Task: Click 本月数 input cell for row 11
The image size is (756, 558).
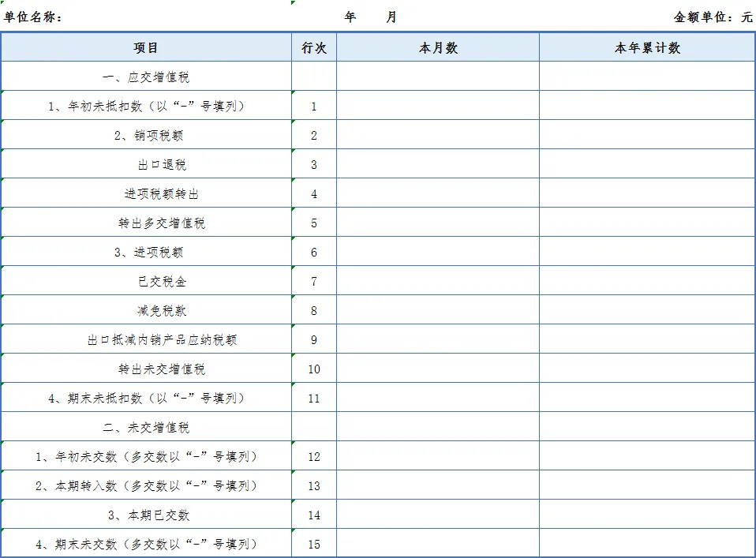Action: click(x=438, y=398)
